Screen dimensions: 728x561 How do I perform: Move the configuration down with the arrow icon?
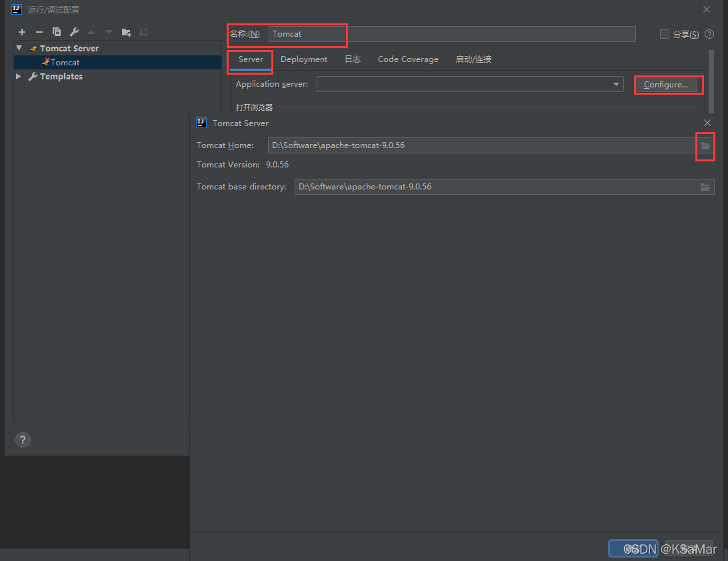[x=109, y=32]
